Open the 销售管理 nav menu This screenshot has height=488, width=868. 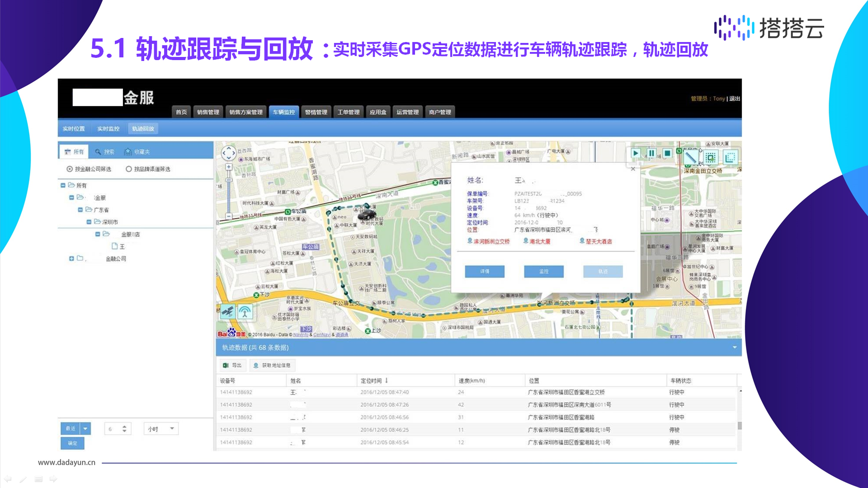[208, 112]
